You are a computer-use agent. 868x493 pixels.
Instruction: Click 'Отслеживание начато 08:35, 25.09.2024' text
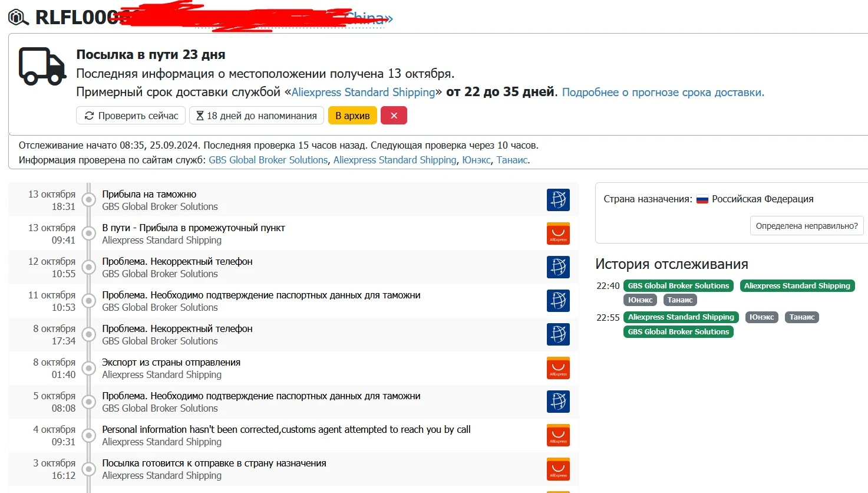[x=110, y=145]
